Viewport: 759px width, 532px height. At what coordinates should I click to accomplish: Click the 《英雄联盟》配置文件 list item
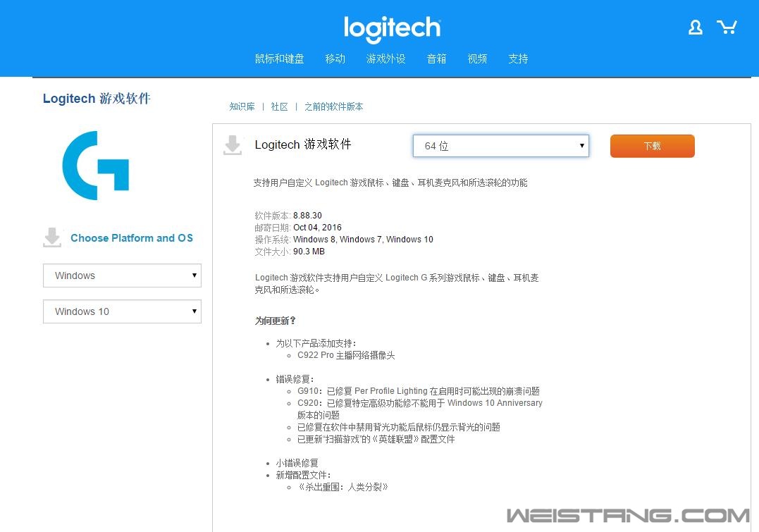(x=376, y=439)
